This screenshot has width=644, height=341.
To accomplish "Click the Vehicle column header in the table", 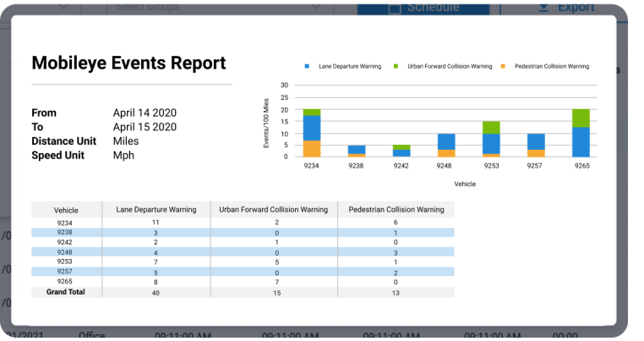I will [66, 210].
